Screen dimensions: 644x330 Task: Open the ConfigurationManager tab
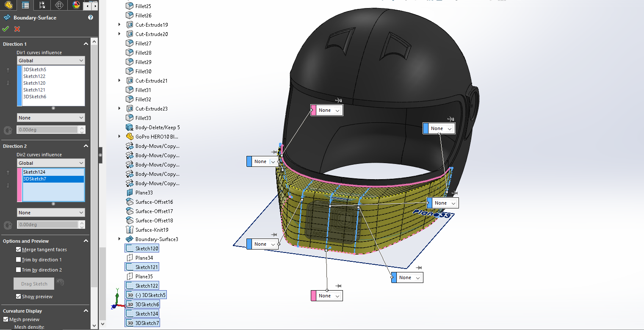click(x=42, y=5)
